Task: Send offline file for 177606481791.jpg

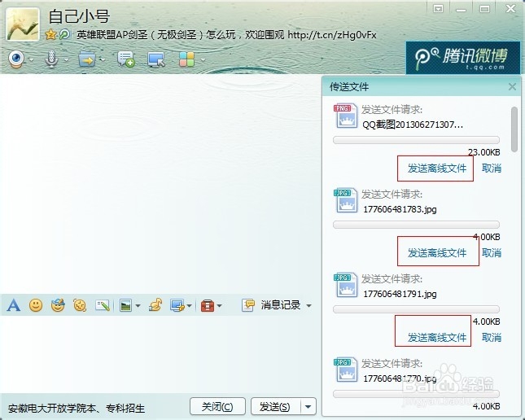Action: pyautogui.click(x=437, y=338)
